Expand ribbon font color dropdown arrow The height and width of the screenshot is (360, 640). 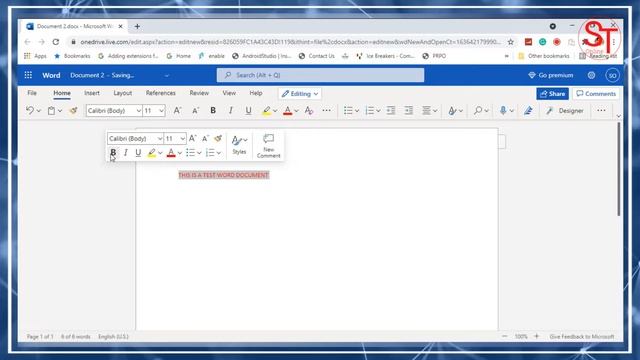[296, 111]
